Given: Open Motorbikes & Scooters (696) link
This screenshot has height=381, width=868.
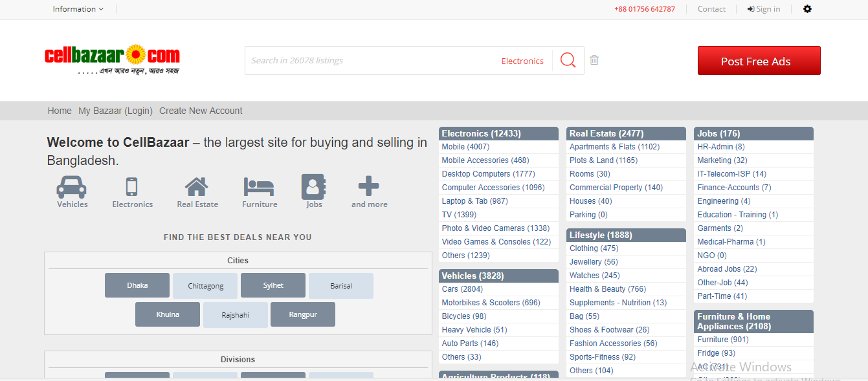Looking at the screenshot, I should point(491,303).
